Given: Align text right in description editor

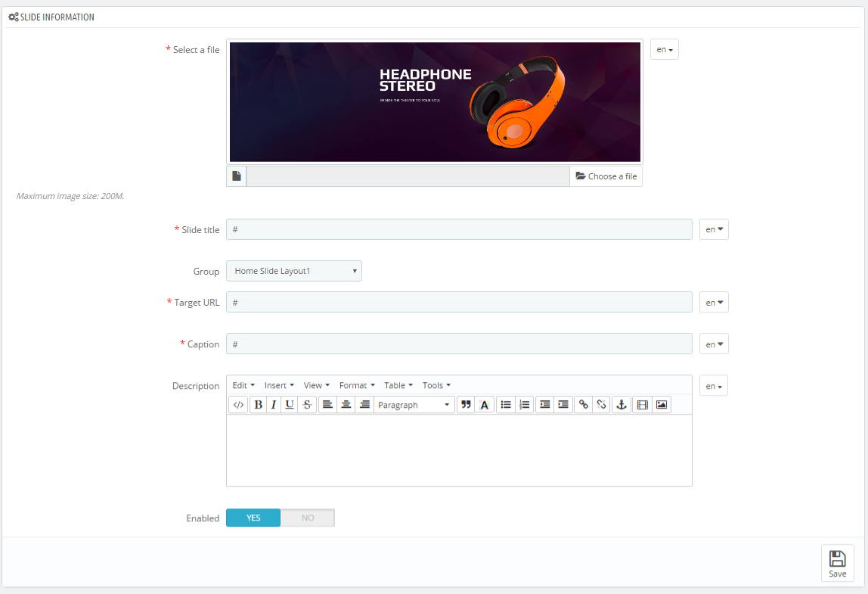Looking at the screenshot, I should point(364,405).
